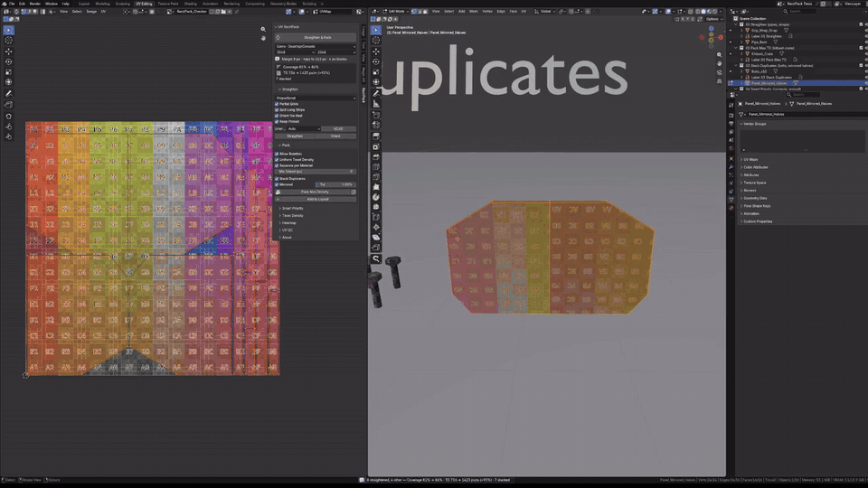Screen dimensions: 868x488
Task: Toggle the Split Long Strips checkbox
Action: tap(277, 109)
